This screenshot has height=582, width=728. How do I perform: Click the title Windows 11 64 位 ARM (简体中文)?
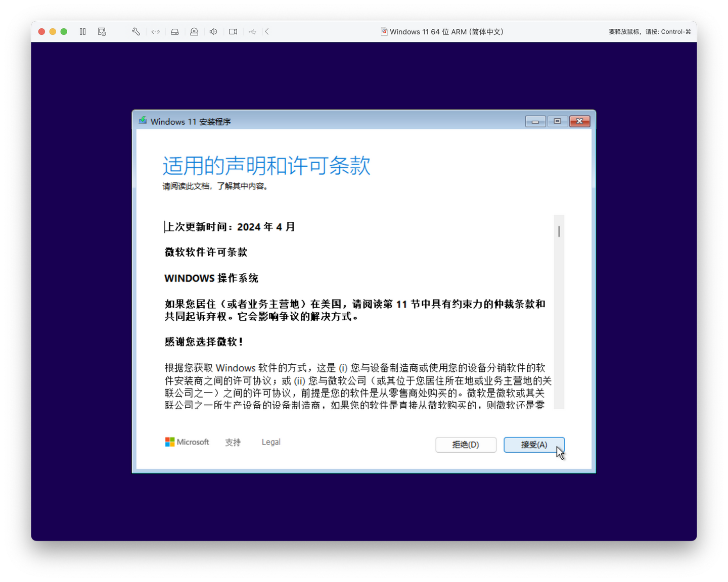tap(446, 32)
